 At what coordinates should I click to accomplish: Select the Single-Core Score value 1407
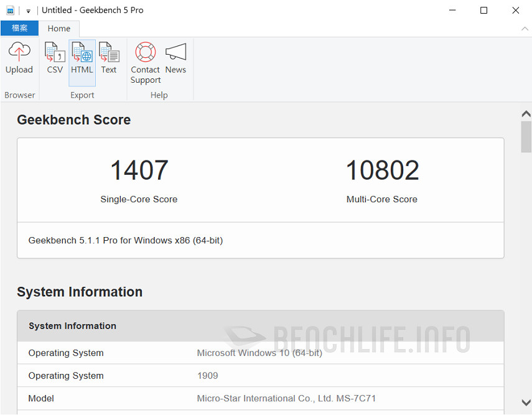coord(138,170)
